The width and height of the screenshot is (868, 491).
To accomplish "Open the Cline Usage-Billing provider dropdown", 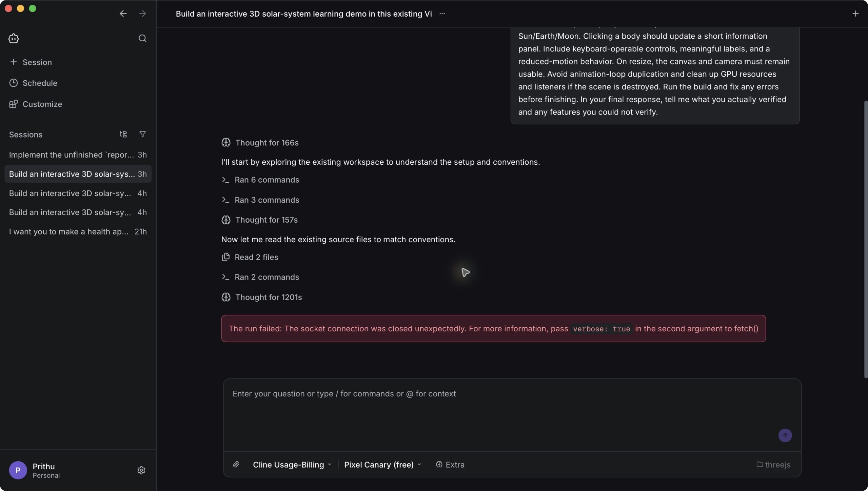I will point(292,465).
